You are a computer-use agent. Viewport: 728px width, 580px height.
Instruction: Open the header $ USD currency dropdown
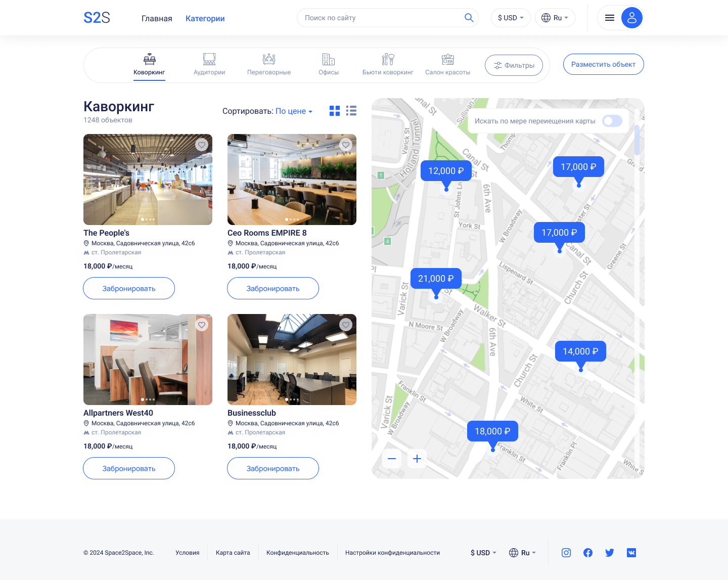[511, 18]
